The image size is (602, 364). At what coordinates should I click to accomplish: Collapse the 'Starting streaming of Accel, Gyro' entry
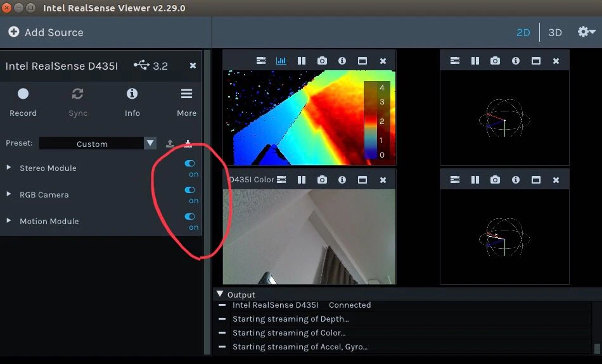pyautogui.click(x=222, y=346)
